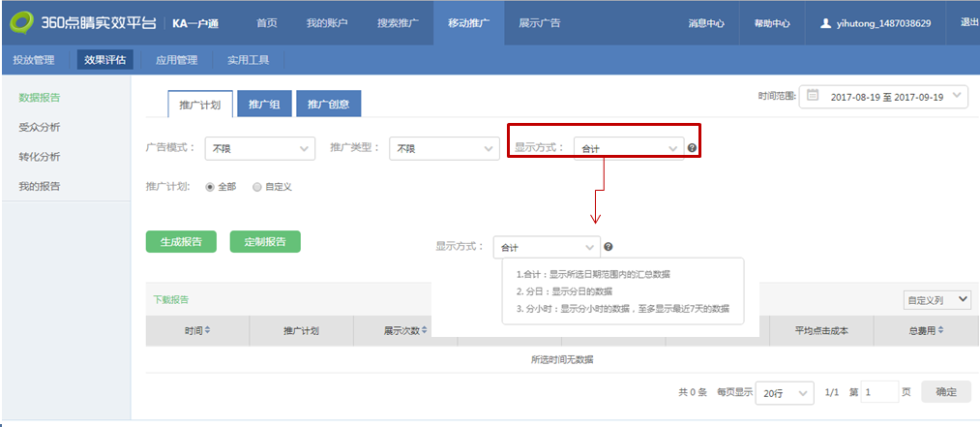The height and width of the screenshot is (427, 980).
Task: Open the 自定义列 dropdown
Action: (935, 300)
